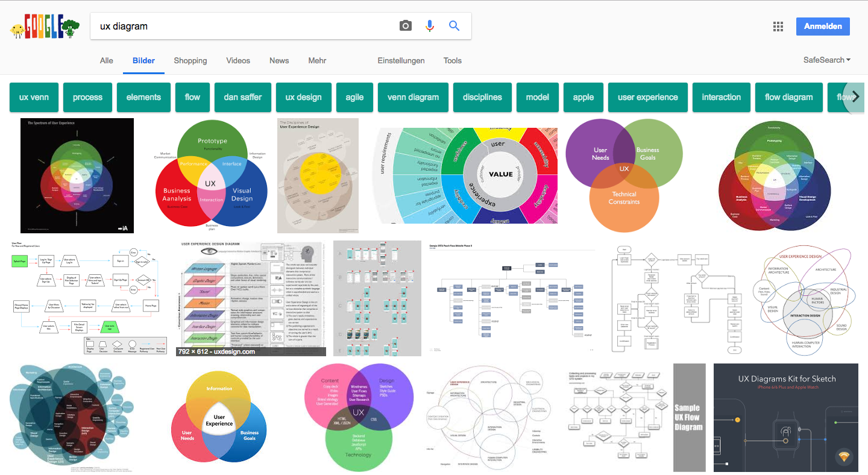Open the Einstellungen link
This screenshot has height=475, width=868.
click(x=401, y=60)
